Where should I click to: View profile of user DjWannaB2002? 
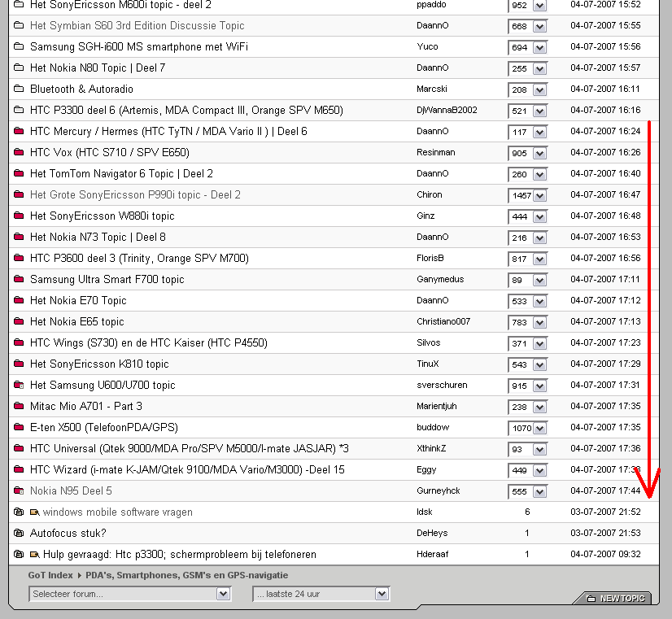[x=447, y=110]
